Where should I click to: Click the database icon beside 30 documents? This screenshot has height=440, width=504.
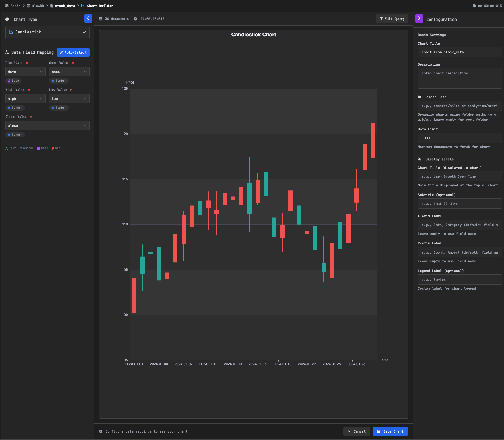[x=100, y=18]
